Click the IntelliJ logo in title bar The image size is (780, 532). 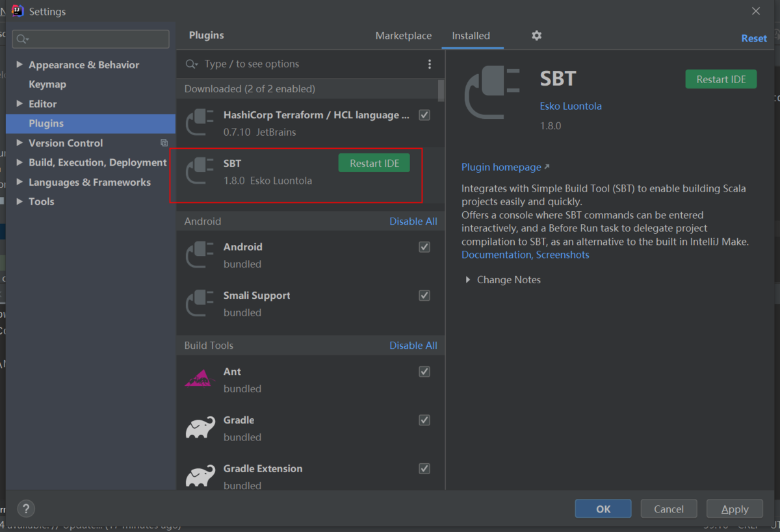click(18, 11)
